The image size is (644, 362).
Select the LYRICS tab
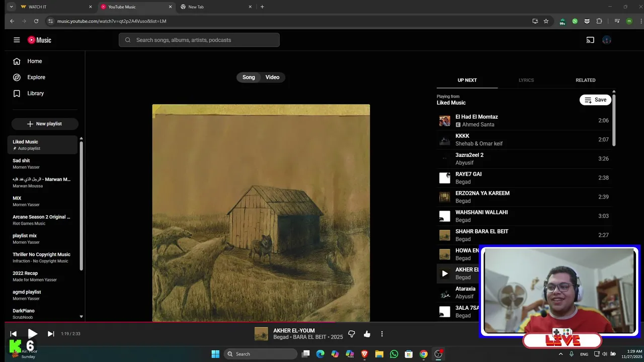526,80
